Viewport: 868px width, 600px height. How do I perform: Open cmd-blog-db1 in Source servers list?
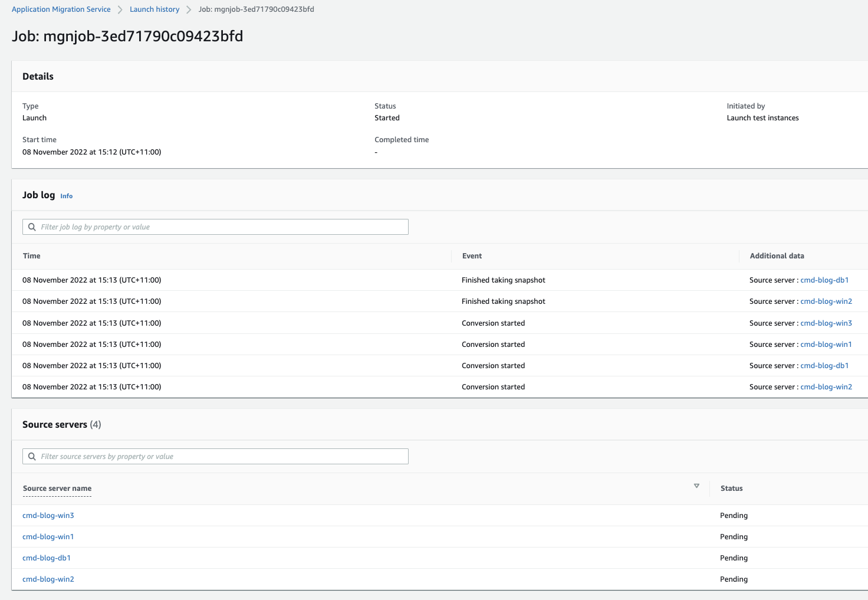pyautogui.click(x=47, y=558)
